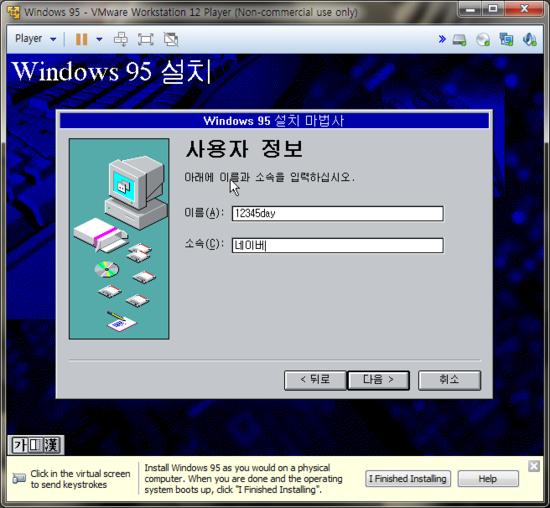Click the 소속(C) organization input field
Screen dimensions: 550x508
337,245
